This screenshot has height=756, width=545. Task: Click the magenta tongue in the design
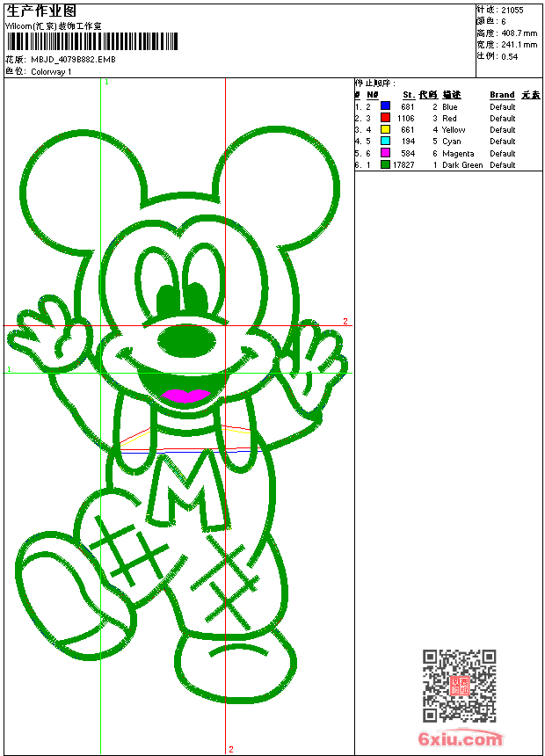(x=185, y=396)
